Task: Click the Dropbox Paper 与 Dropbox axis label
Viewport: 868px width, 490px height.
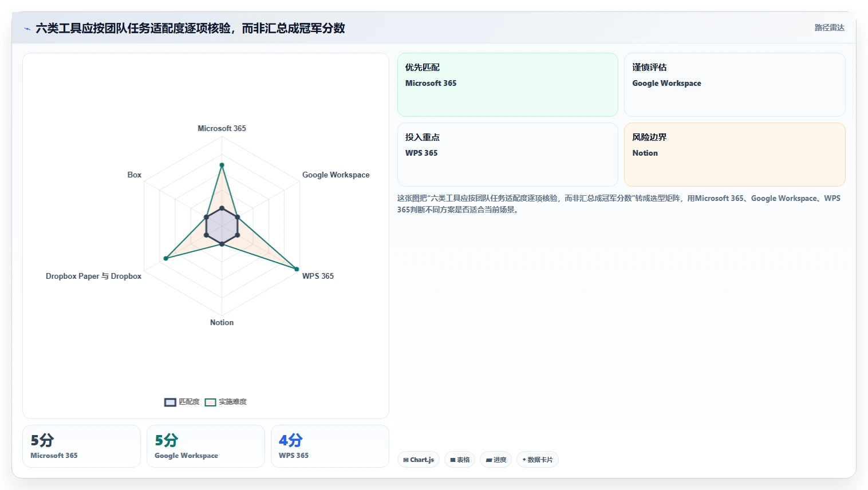Action: coord(94,276)
